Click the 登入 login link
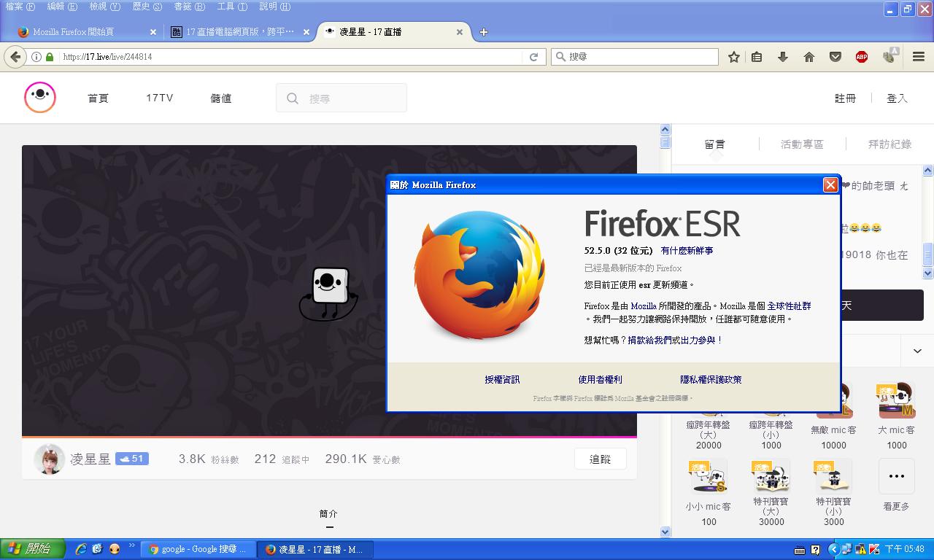 897,98
